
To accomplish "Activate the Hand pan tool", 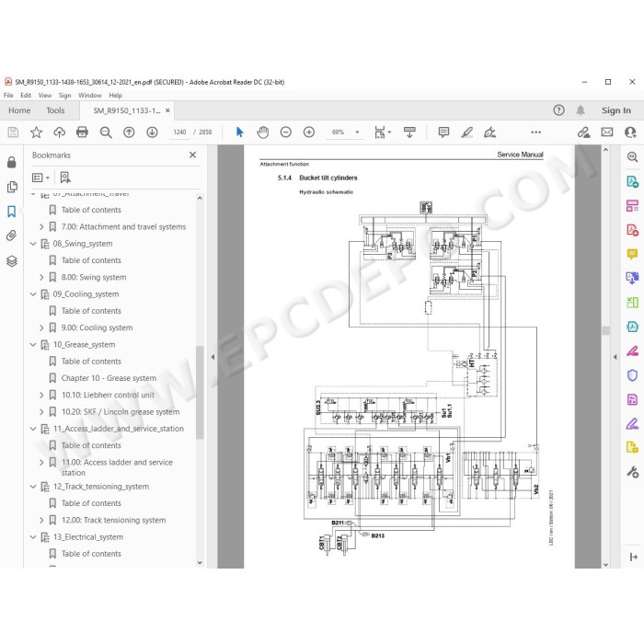I will coord(263,132).
